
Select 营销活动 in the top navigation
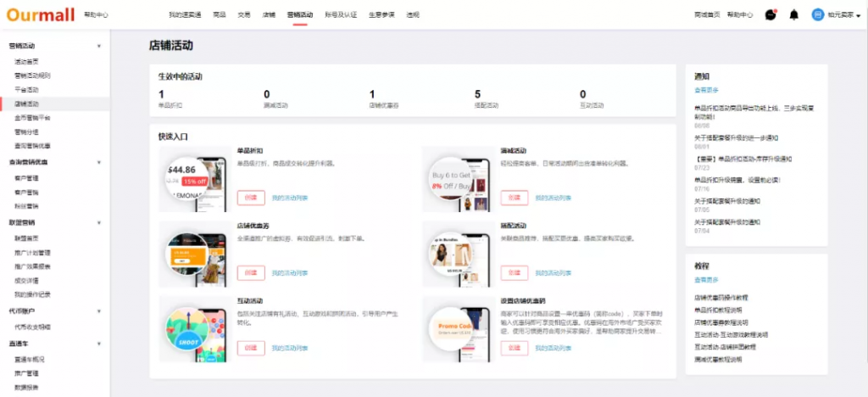(300, 15)
